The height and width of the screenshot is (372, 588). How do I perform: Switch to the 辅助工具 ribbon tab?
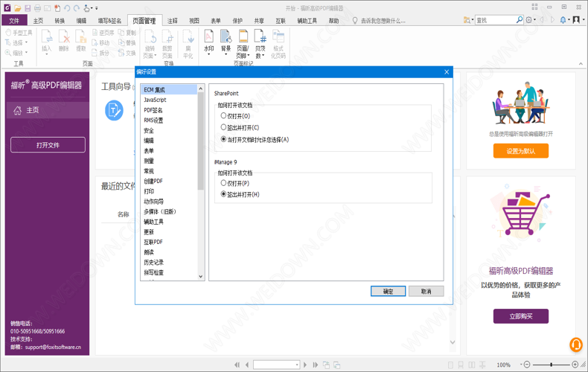(307, 21)
